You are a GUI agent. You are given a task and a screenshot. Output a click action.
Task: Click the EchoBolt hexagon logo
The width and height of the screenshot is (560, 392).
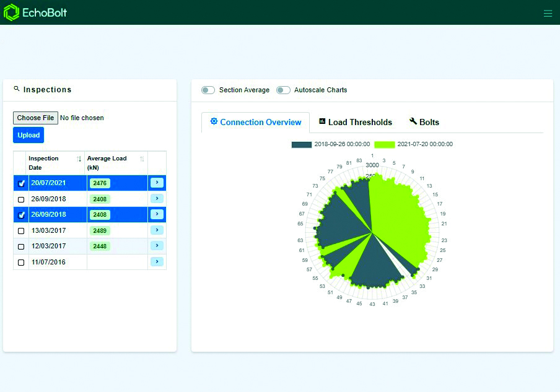click(x=12, y=12)
